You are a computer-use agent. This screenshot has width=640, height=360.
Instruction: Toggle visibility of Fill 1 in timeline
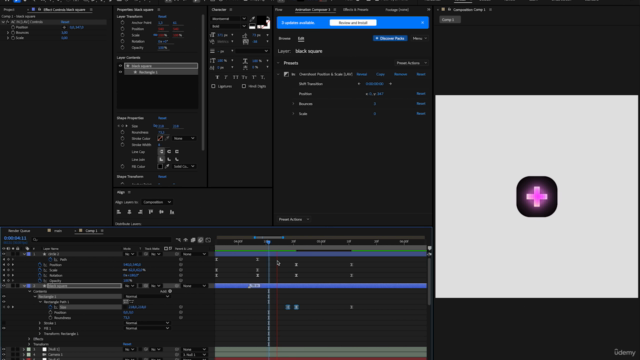4,328
